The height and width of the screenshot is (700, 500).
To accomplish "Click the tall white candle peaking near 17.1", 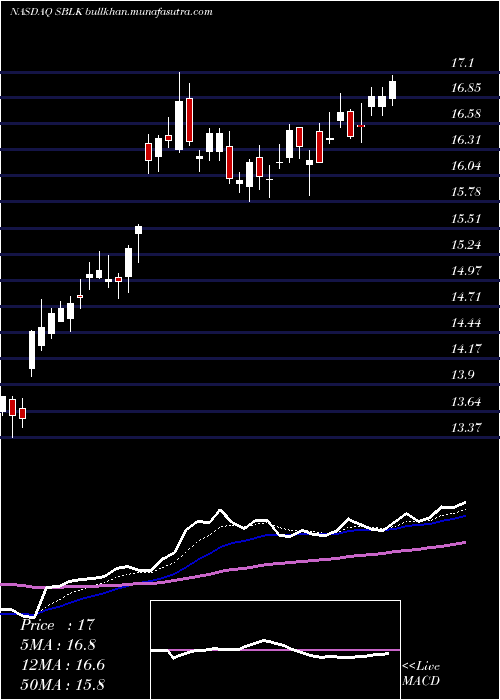I will [179, 112].
